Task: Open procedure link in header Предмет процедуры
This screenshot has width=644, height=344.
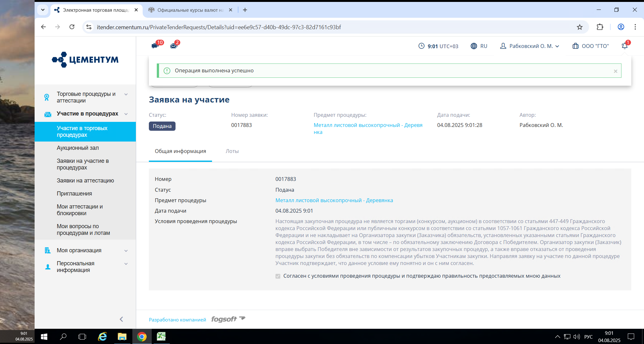Action: pos(368,129)
